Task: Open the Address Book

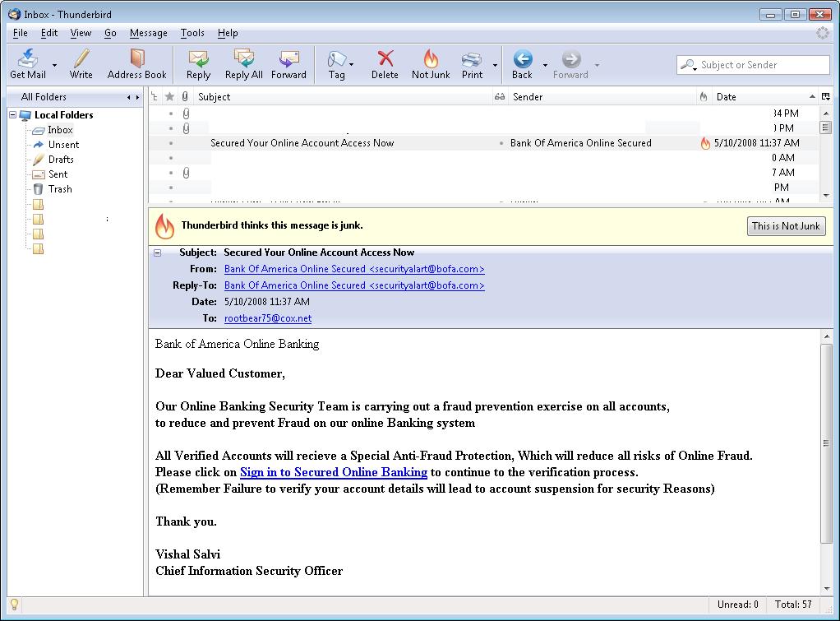Action: pyautogui.click(x=136, y=64)
